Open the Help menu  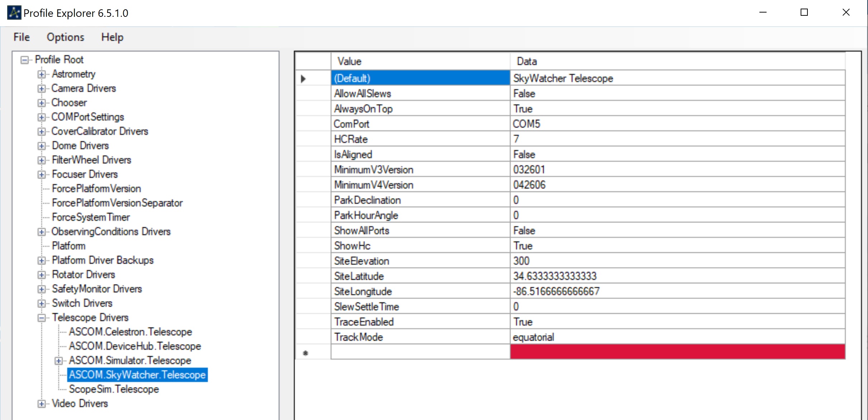(x=112, y=37)
